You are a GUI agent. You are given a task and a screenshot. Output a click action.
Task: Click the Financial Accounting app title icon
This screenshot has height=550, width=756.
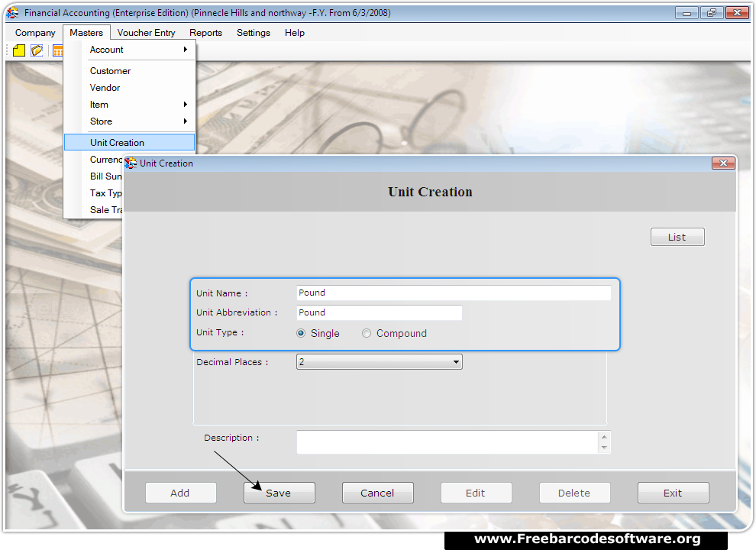12,12
